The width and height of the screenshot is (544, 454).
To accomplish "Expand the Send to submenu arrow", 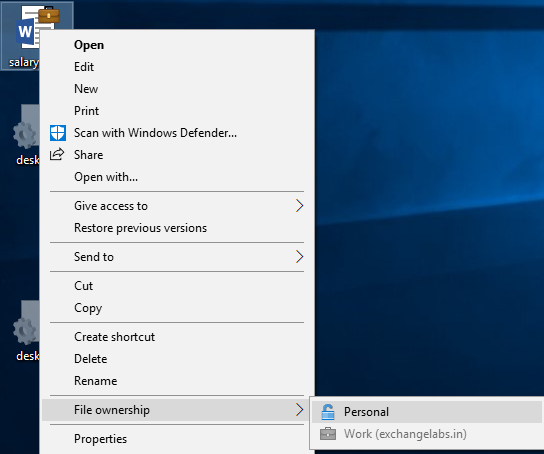I will pos(299,257).
